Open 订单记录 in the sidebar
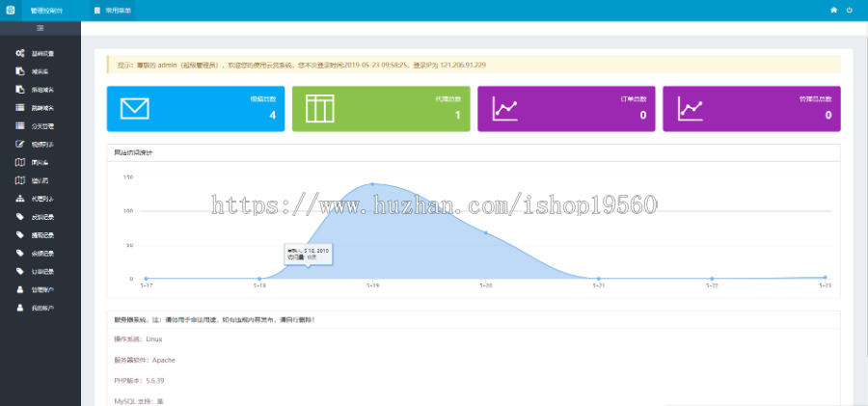Viewport: 868px width, 406px height. [41, 271]
